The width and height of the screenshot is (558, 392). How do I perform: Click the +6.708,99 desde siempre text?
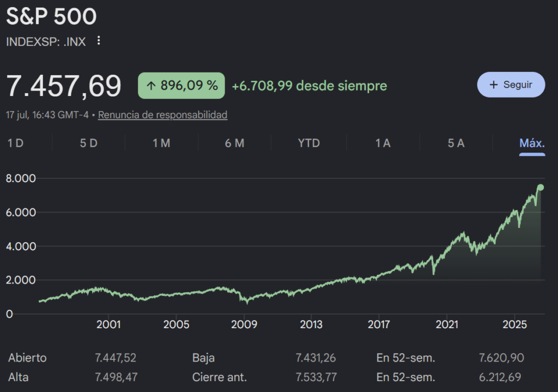pos(310,86)
